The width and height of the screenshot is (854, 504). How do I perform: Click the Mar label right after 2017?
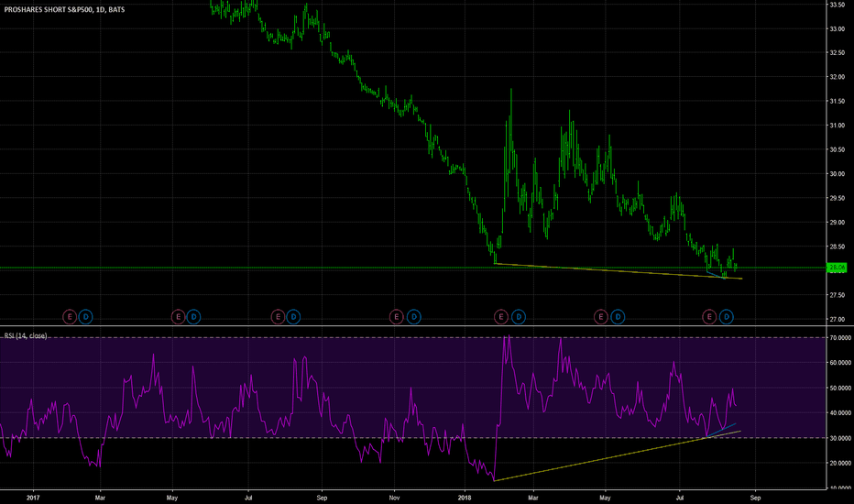point(100,498)
